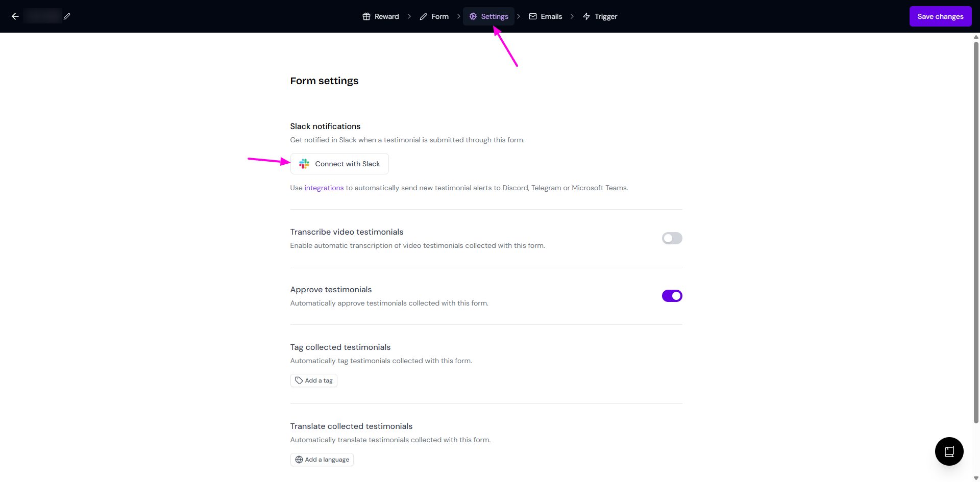Click the Trigger lightning bolt icon
This screenshot has width=980, height=482.
(x=586, y=16)
